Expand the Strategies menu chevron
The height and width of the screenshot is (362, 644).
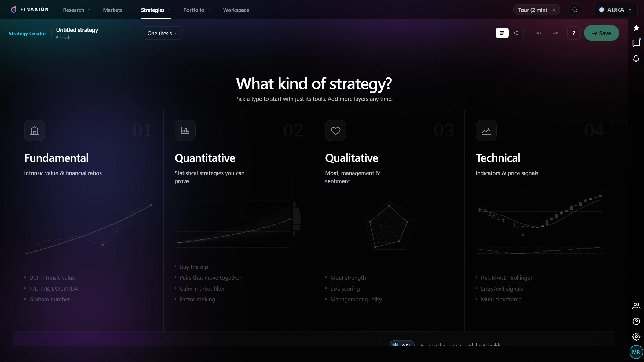click(x=169, y=10)
